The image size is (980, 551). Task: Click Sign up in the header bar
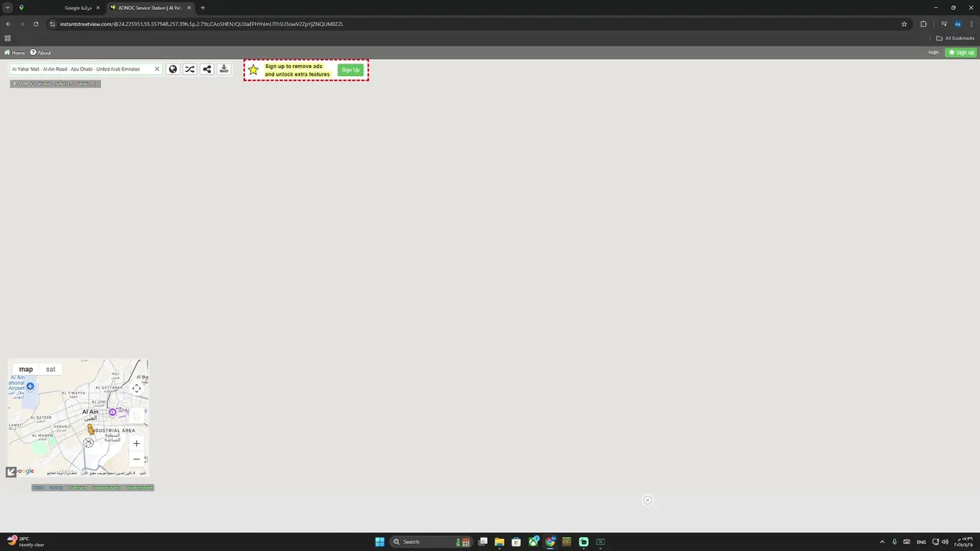point(961,53)
